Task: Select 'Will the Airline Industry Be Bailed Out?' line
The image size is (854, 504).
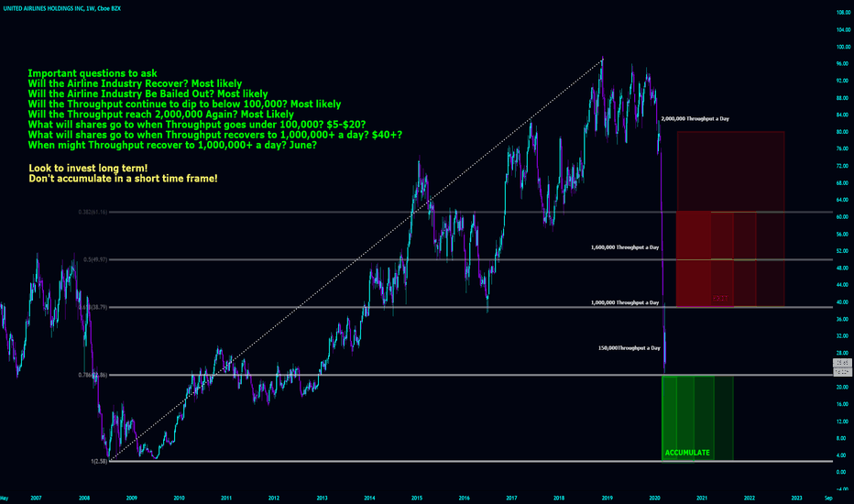Action: (148, 93)
